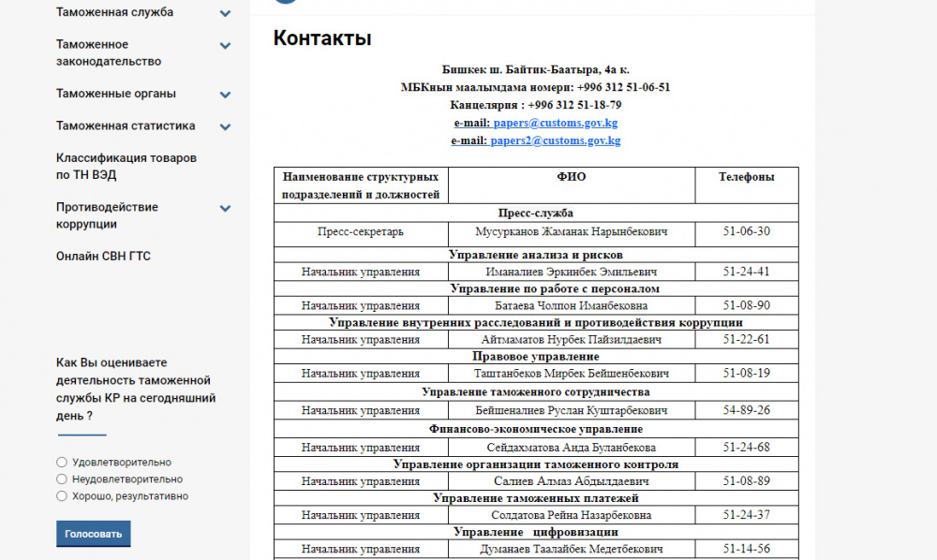
Task: Select the Неудовлетворительно radio option
Action: (x=62, y=479)
